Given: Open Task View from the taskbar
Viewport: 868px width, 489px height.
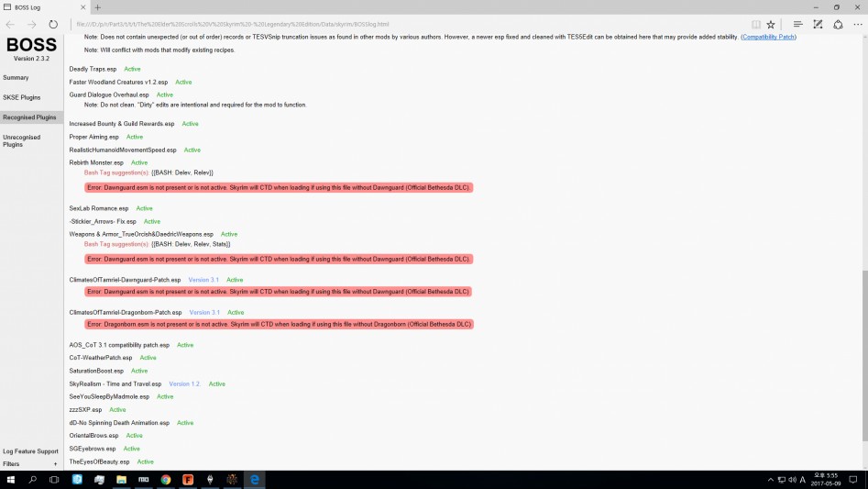Looking at the screenshot, I should pos(54,480).
